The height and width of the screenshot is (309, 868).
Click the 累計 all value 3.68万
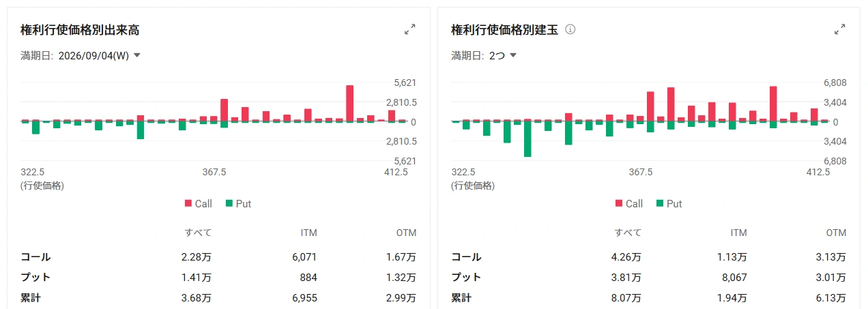click(x=197, y=297)
